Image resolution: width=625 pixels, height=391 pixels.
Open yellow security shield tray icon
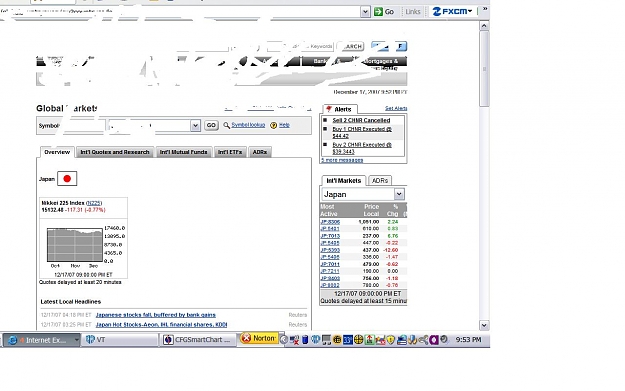pos(391,340)
